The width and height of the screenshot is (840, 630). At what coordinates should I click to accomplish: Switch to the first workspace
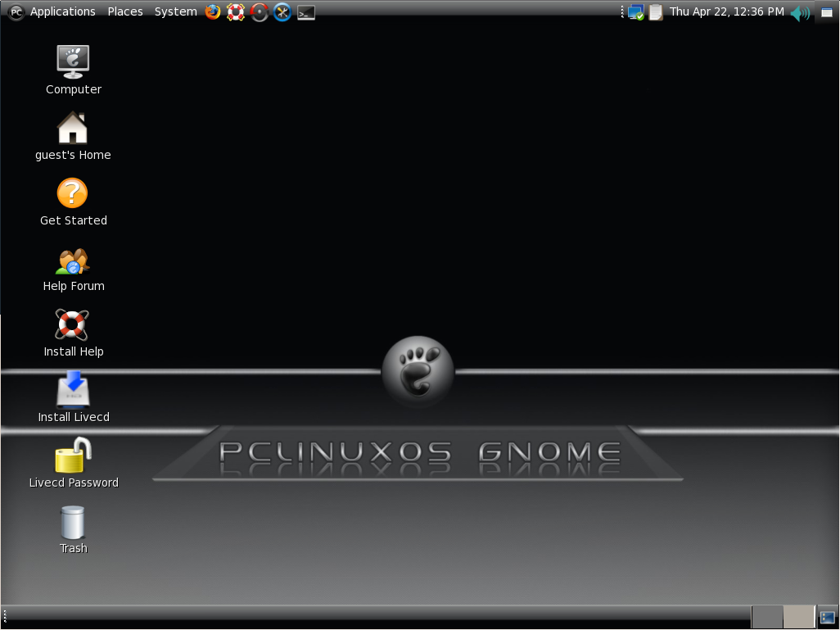click(767, 617)
